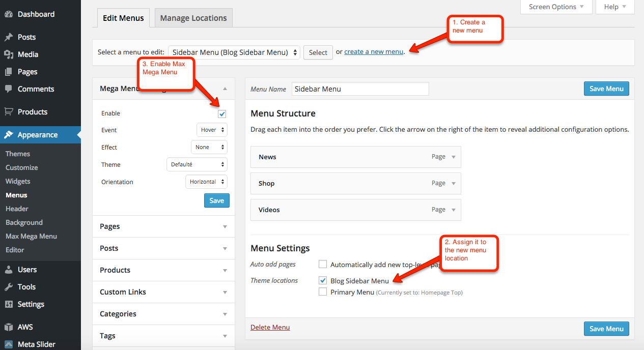Image resolution: width=644 pixels, height=350 pixels.
Task: Toggle the Mega Menu Enable checkbox
Action: (x=222, y=114)
